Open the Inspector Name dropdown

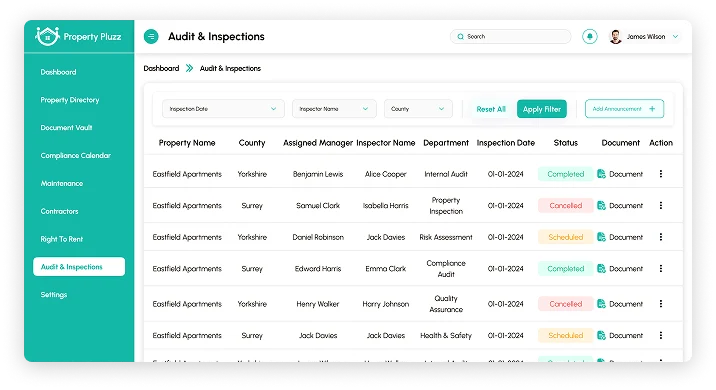[334, 109]
